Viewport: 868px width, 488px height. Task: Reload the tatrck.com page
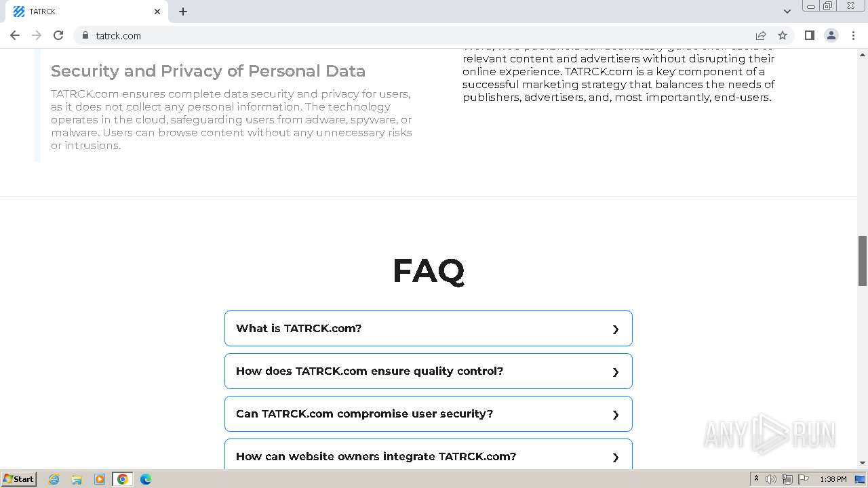point(58,35)
